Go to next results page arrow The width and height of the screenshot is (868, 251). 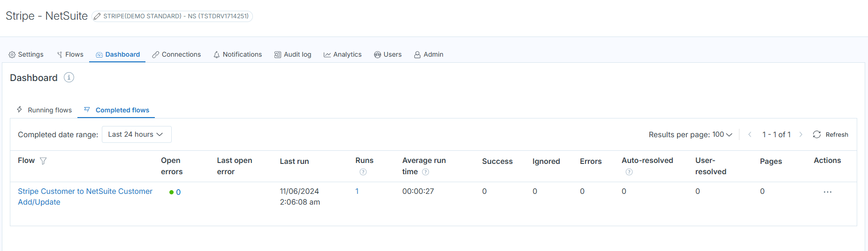pos(801,135)
